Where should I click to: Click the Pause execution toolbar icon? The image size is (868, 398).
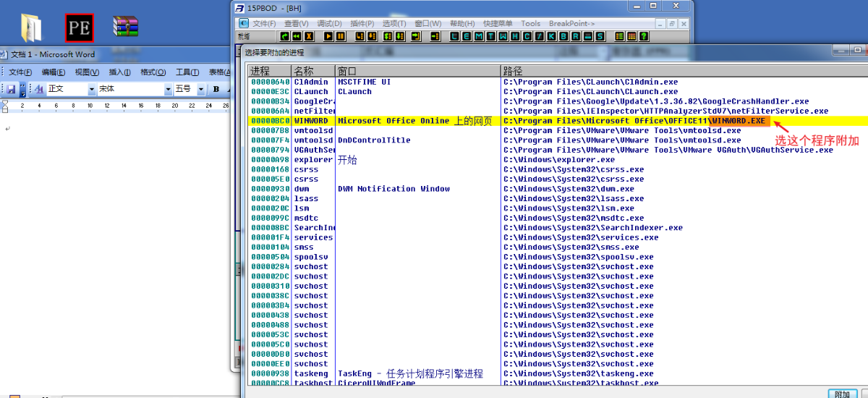[x=340, y=36]
